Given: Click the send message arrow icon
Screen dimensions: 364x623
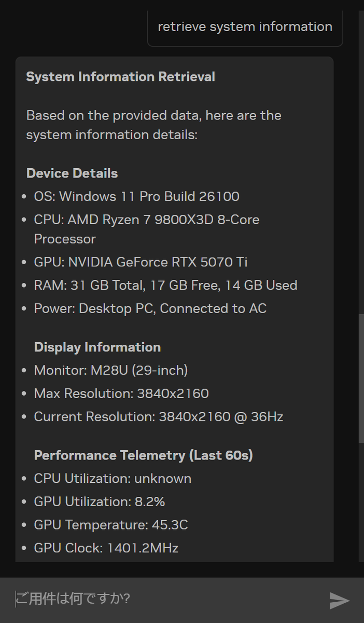Looking at the screenshot, I should tap(340, 600).
